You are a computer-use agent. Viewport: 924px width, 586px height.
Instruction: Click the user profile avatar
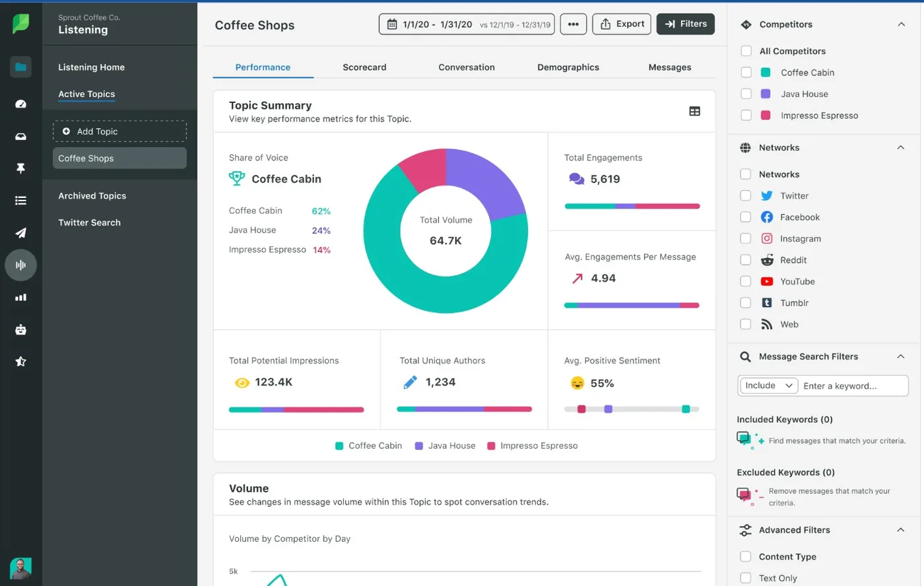(20, 568)
